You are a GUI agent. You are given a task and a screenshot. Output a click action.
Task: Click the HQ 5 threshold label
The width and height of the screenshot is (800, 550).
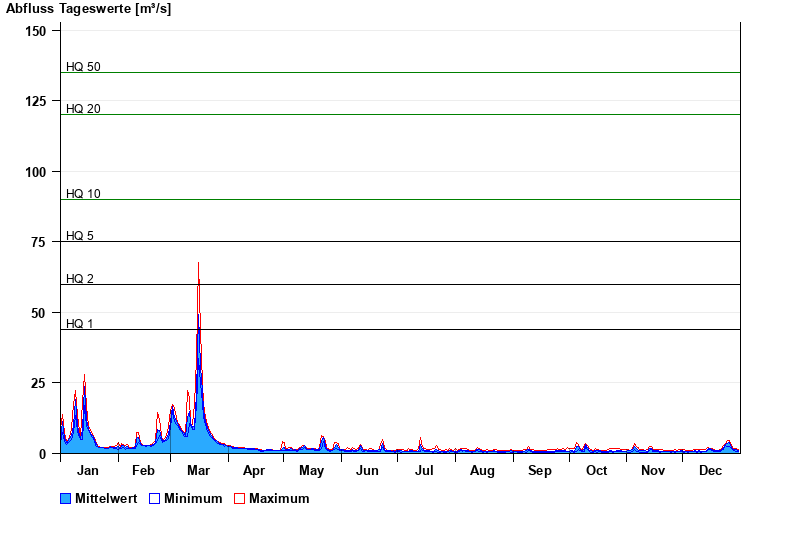click(x=80, y=236)
